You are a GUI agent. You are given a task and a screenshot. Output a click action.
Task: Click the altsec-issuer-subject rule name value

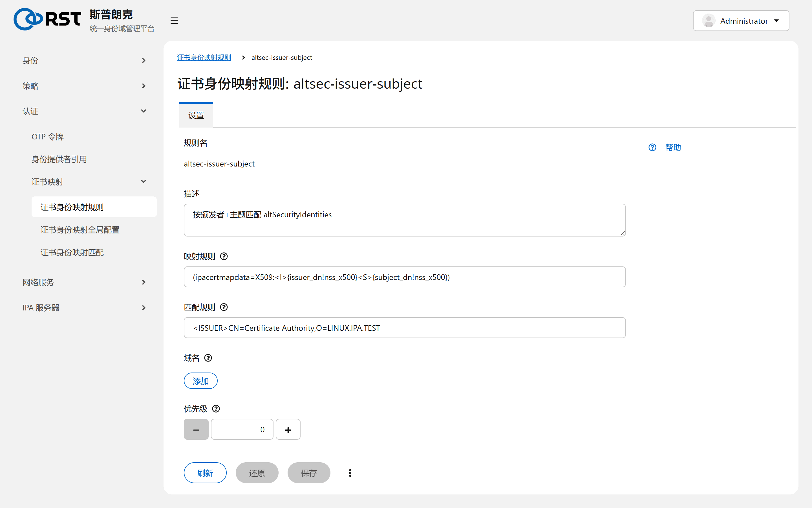click(x=219, y=164)
